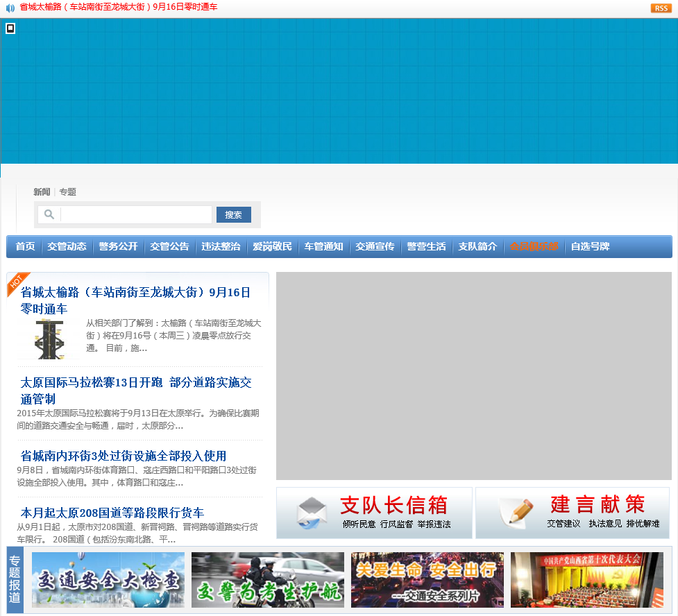Open 违法整治 menu item

point(221,246)
